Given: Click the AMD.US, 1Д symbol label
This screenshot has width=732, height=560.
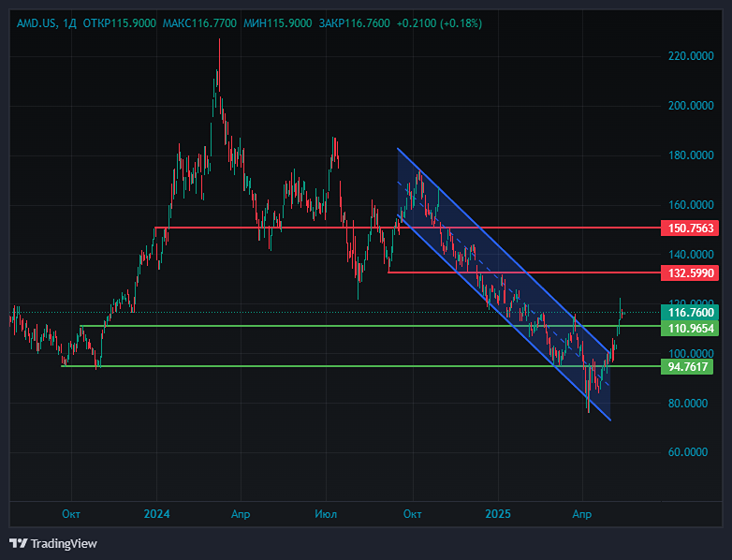Looking at the screenshot, I should (46, 23).
